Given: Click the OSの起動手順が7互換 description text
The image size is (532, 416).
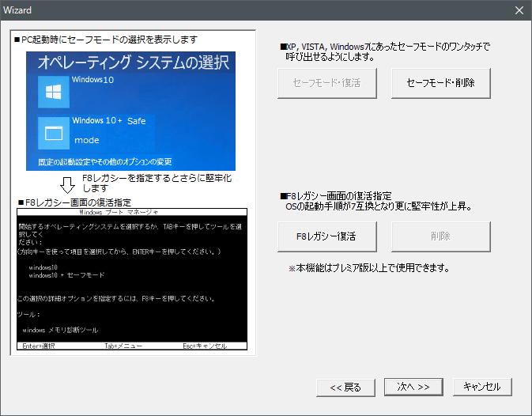Looking at the screenshot, I should 379,206.
